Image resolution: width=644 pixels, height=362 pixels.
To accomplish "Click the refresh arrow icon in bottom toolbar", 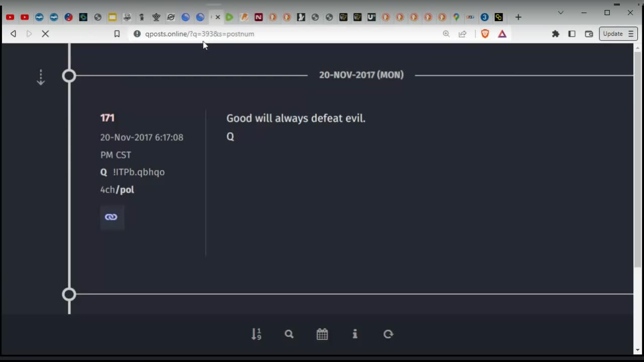I will click(x=388, y=334).
